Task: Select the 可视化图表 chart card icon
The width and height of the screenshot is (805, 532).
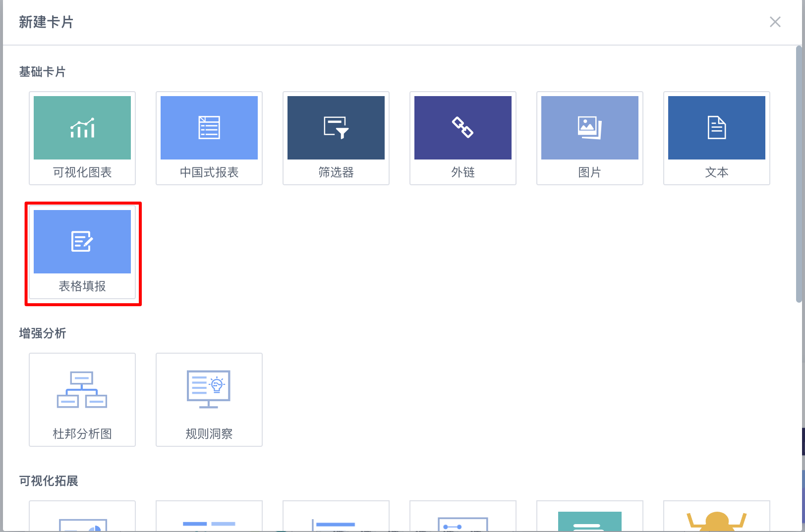Action: tap(82, 128)
